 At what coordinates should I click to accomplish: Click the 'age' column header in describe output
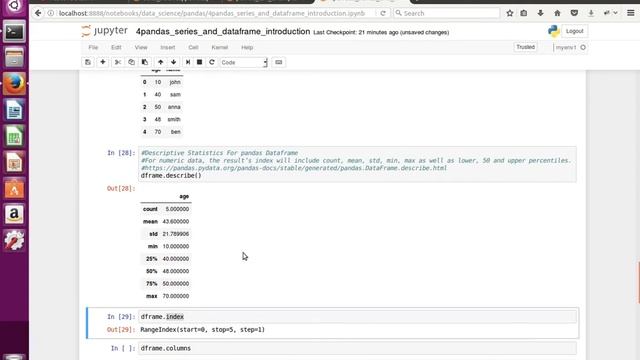[184, 196]
